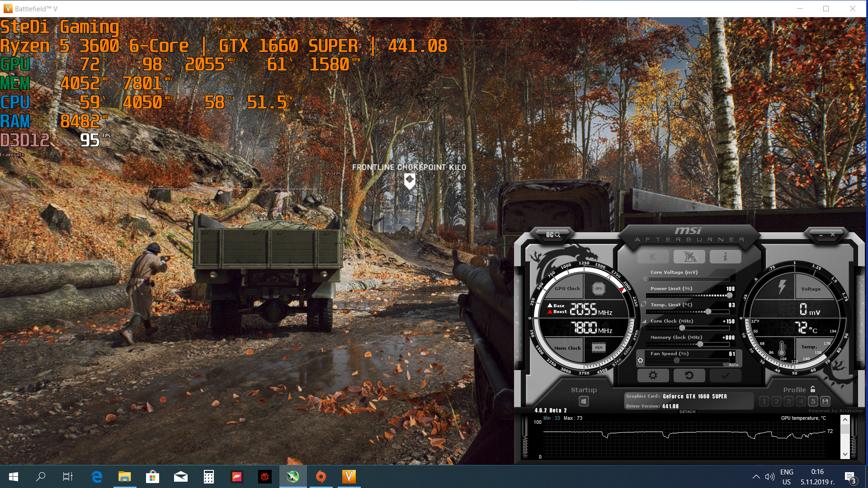Viewport: 868px width, 488px height.
Task: Save the current profile with floppy icon
Action: (825, 401)
